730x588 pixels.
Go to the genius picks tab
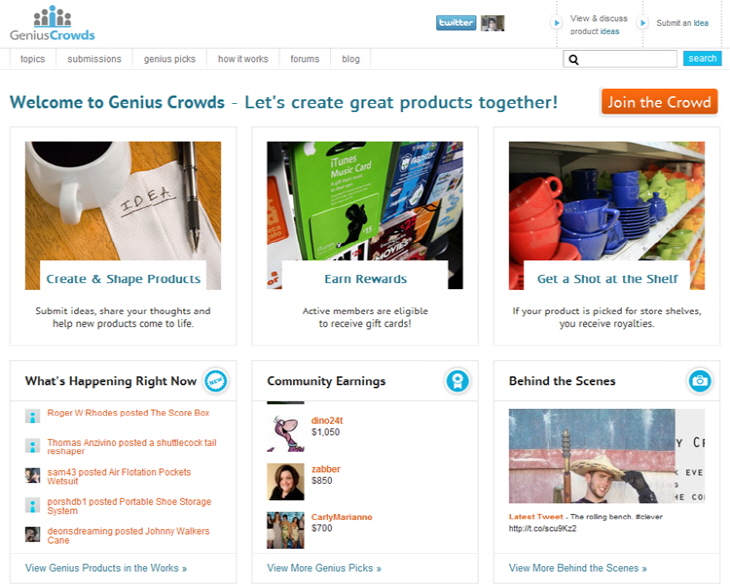click(x=169, y=59)
